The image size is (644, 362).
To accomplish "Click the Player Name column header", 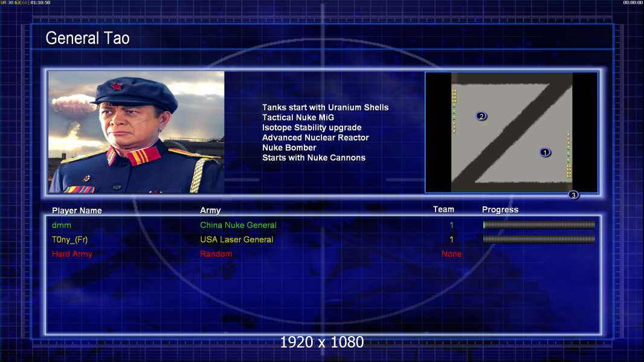I will (77, 211).
